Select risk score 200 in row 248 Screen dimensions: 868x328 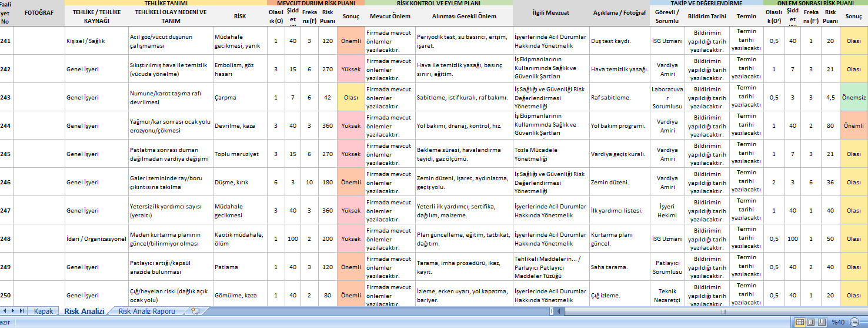(328, 239)
